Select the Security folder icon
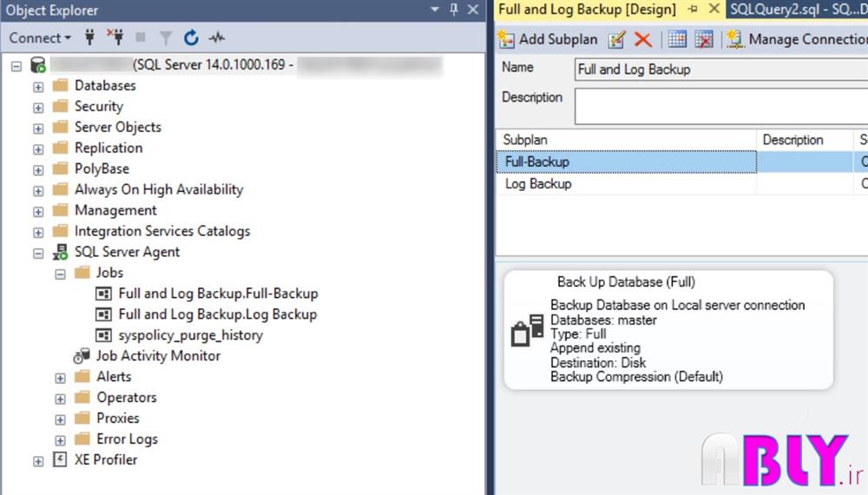Image resolution: width=868 pixels, height=495 pixels. 60,106
